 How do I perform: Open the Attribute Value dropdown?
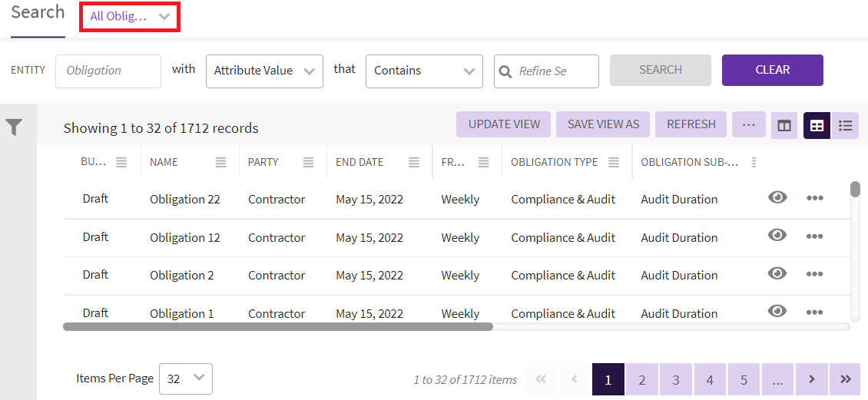(x=264, y=71)
